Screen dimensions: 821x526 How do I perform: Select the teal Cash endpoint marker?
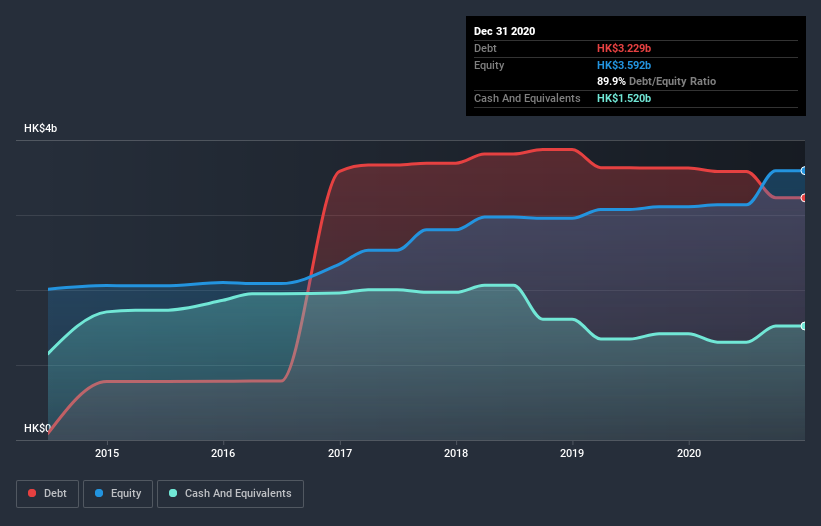click(804, 326)
